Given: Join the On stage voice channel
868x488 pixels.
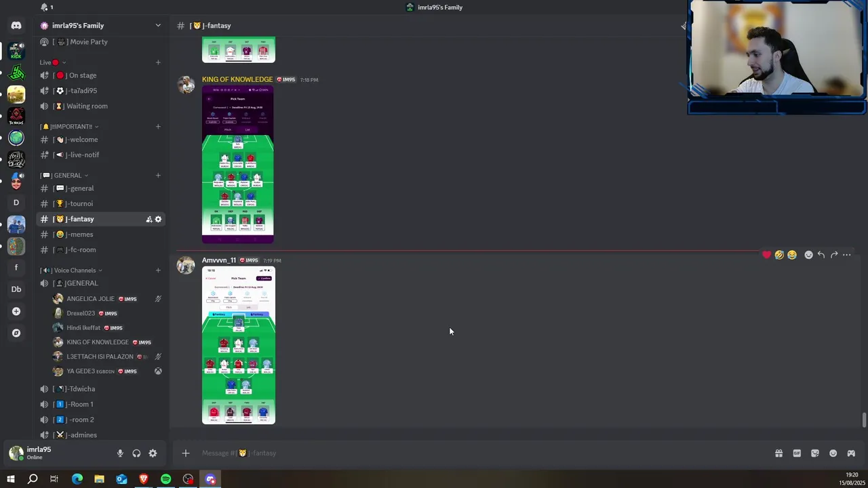Looking at the screenshot, I should coord(102,75).
